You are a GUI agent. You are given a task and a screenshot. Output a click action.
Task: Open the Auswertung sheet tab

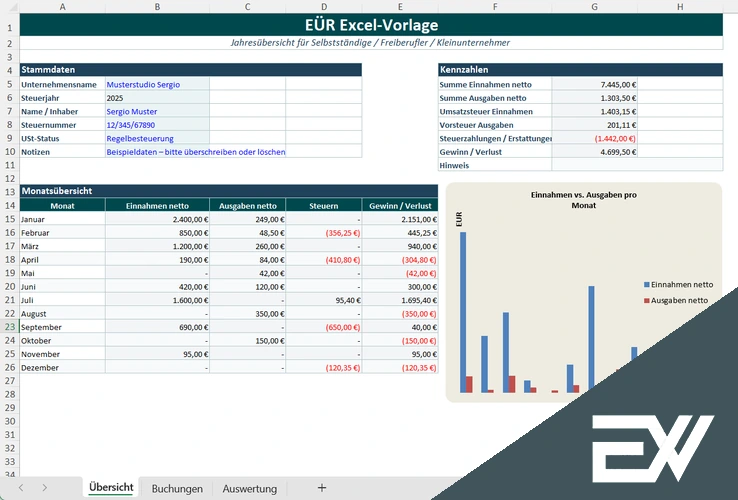click(x=249, y=488)
